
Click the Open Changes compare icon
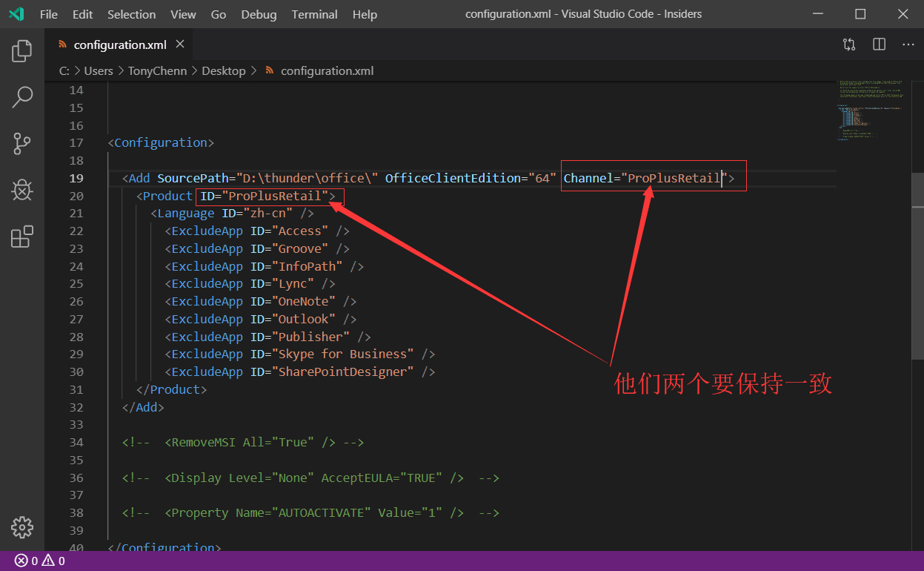pos(849,44)
